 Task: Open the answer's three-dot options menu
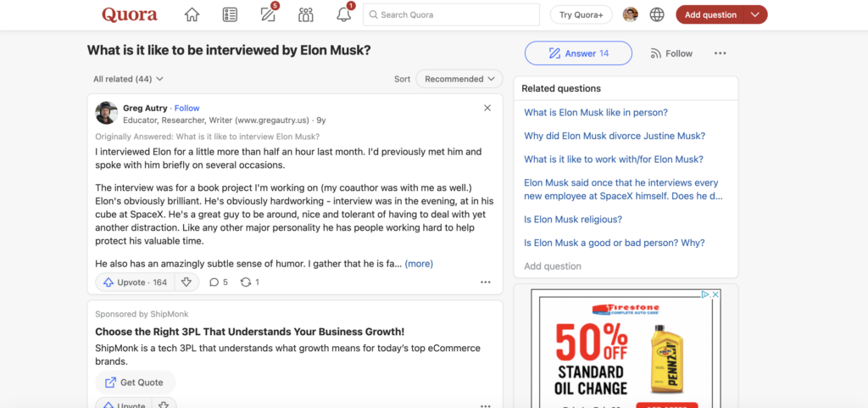(486, 282)
